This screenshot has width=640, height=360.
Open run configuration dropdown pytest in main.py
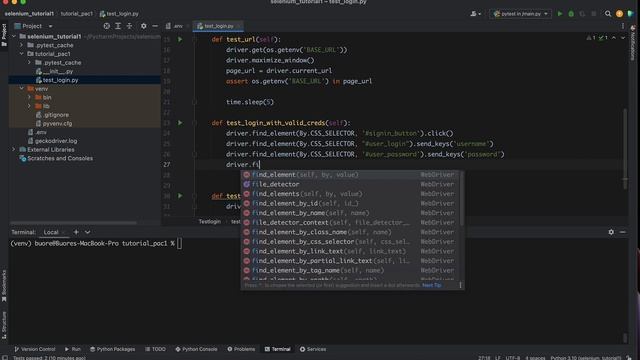coord(520,14)
